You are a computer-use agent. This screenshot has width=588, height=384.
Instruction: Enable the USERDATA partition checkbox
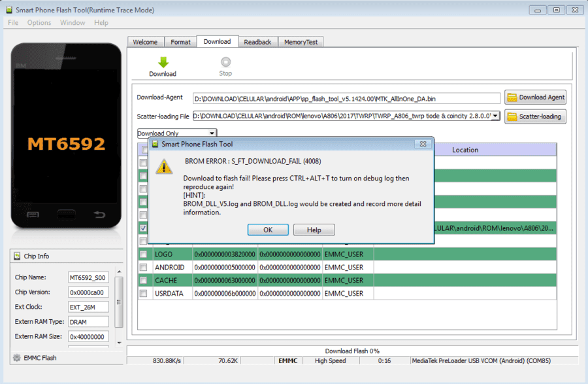coord(143,293)
